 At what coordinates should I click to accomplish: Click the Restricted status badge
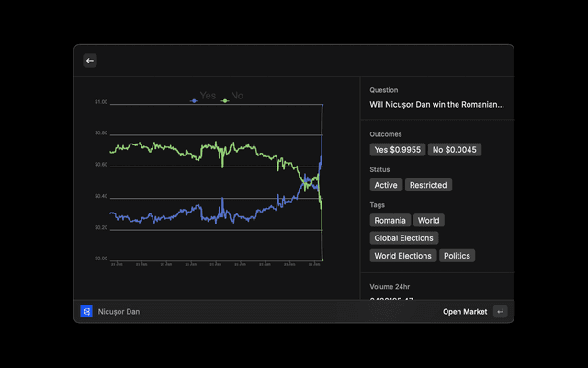click(x=429, y=185)
